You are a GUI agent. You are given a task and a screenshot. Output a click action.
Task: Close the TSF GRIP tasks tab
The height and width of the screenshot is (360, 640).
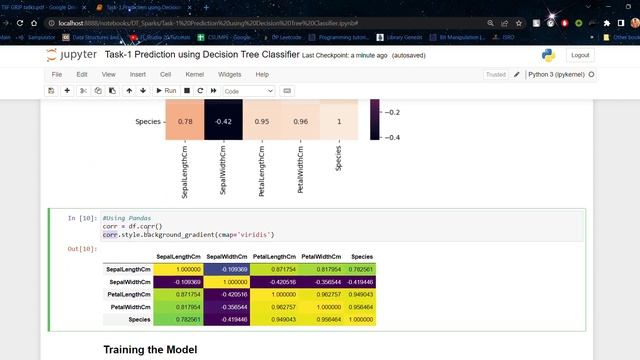point(84,7)
